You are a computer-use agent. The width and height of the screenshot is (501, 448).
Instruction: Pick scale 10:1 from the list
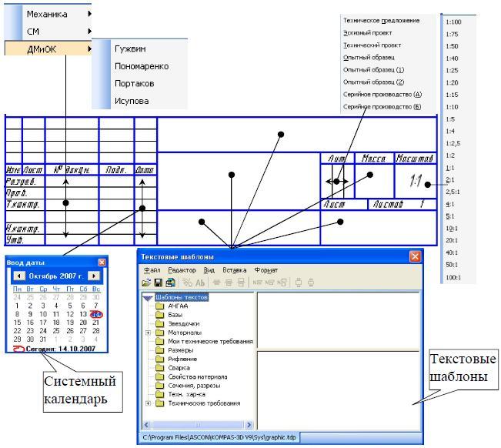[x=452, y=229]
